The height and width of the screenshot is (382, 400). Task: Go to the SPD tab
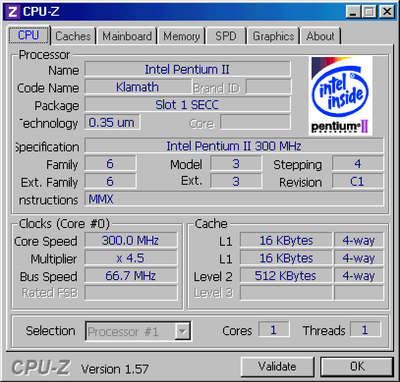click(x=226, y=36)
